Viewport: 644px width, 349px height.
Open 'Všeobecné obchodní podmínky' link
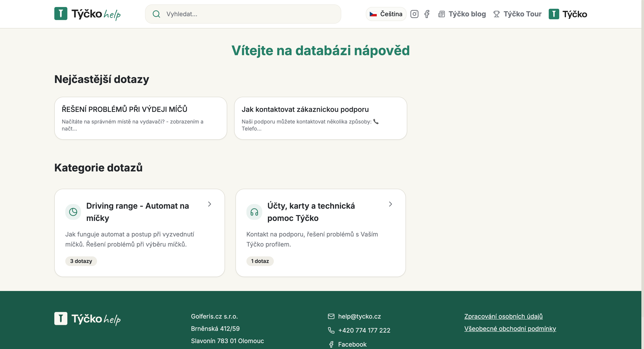tap(510, 328)
